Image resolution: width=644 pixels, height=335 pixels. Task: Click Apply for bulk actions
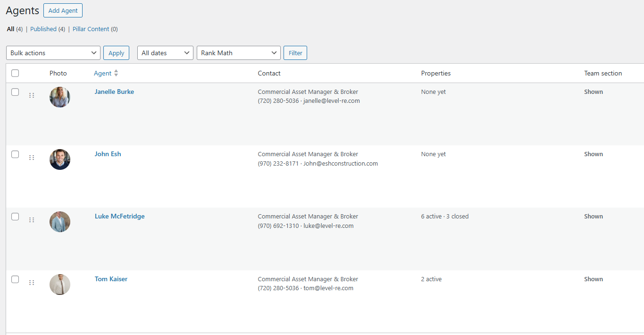tap(117, 53)
